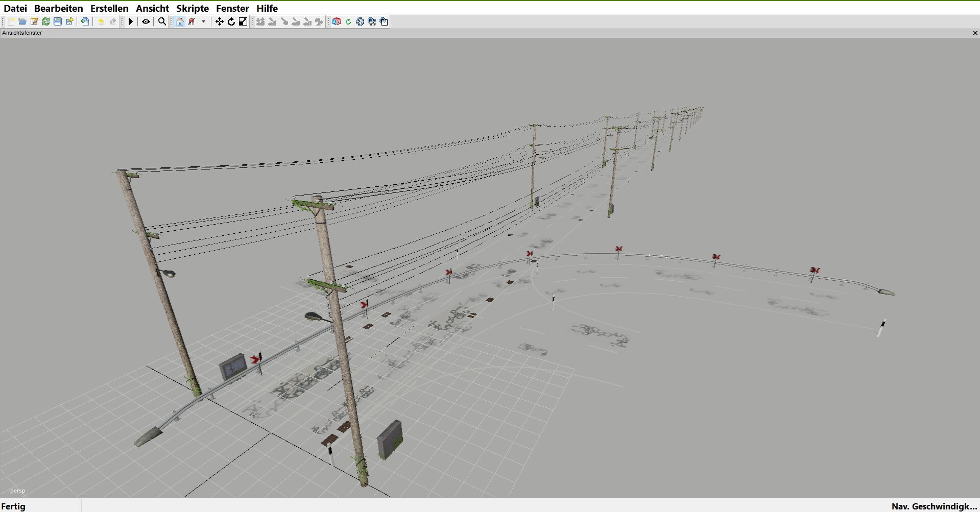Select the move translate tool

click(x=219, y=21)
